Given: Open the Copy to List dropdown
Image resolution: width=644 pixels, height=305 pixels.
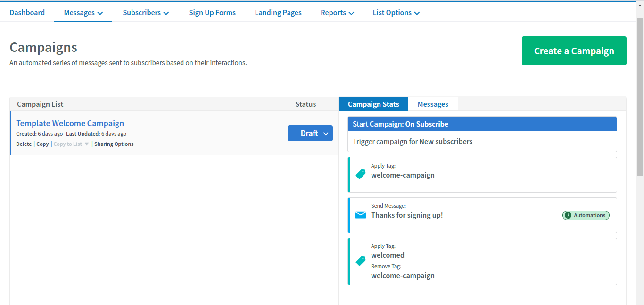Looking at the screenshot, I should click(71, 144).
